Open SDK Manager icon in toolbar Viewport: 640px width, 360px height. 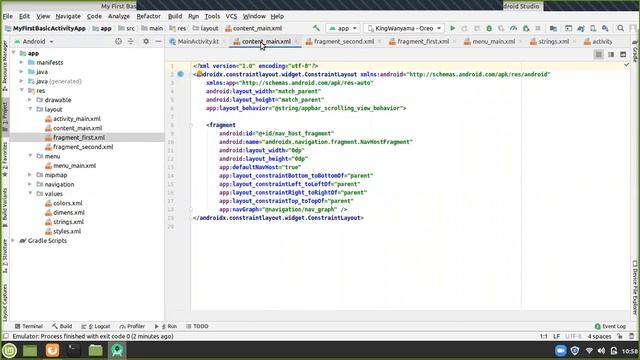point(605,28)
